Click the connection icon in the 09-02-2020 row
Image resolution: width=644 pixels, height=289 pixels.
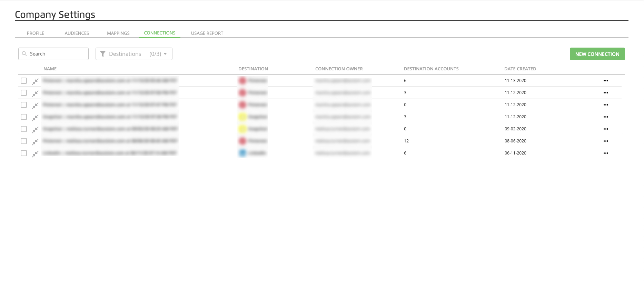[35, 130]
